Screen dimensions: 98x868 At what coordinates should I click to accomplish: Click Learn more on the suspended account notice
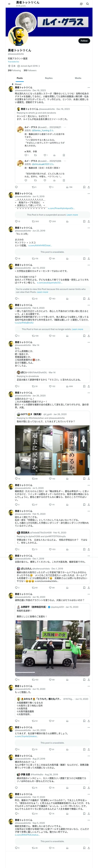(x=72, y=215)
